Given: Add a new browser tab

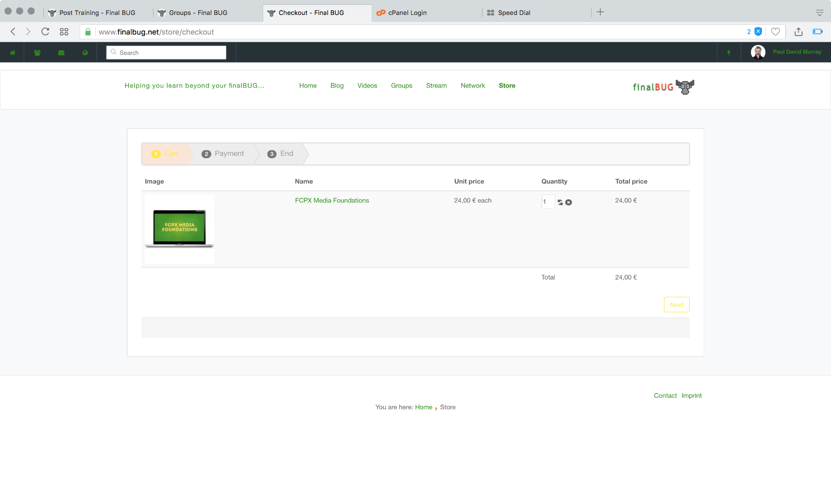Looking at the screenshot, I should pyautogui.click(x=601, y=12).
